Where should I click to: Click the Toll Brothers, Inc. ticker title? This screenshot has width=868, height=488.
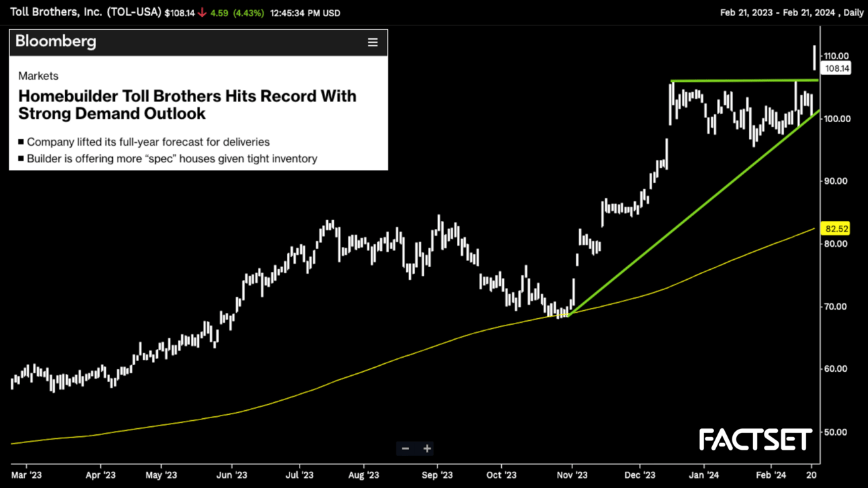click(85, 13)
